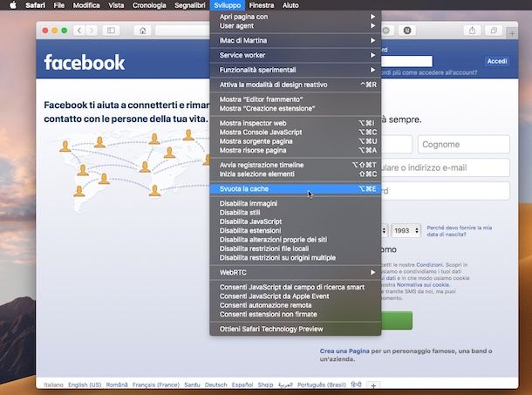Screen dimensions: 532x395
Task: Choose Mostra "Creazione estensione"
Action: (x=296, y=109)
